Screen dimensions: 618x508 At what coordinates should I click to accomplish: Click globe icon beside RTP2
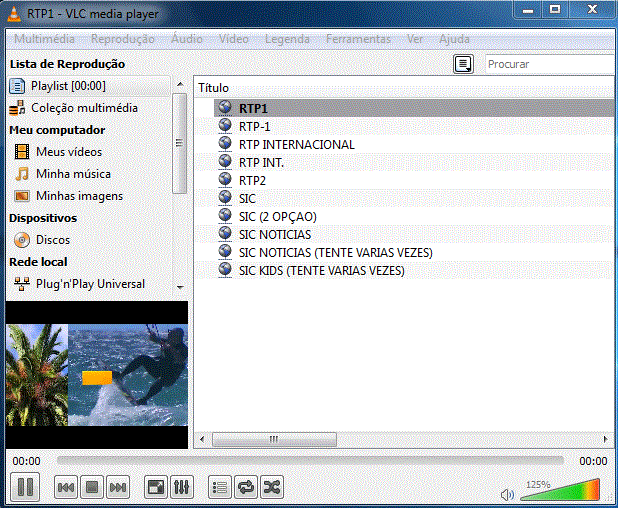click(x=225, y=179)
